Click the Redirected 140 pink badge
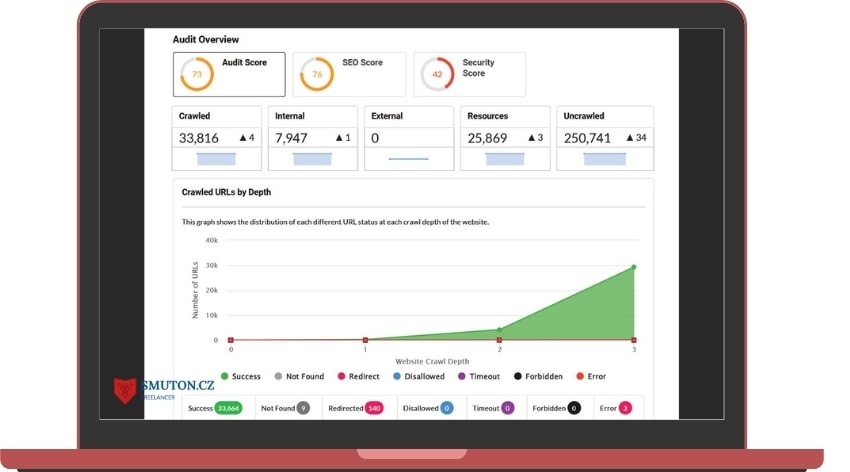The height and width of the screenshot is (472, 850). click(374, 408)
